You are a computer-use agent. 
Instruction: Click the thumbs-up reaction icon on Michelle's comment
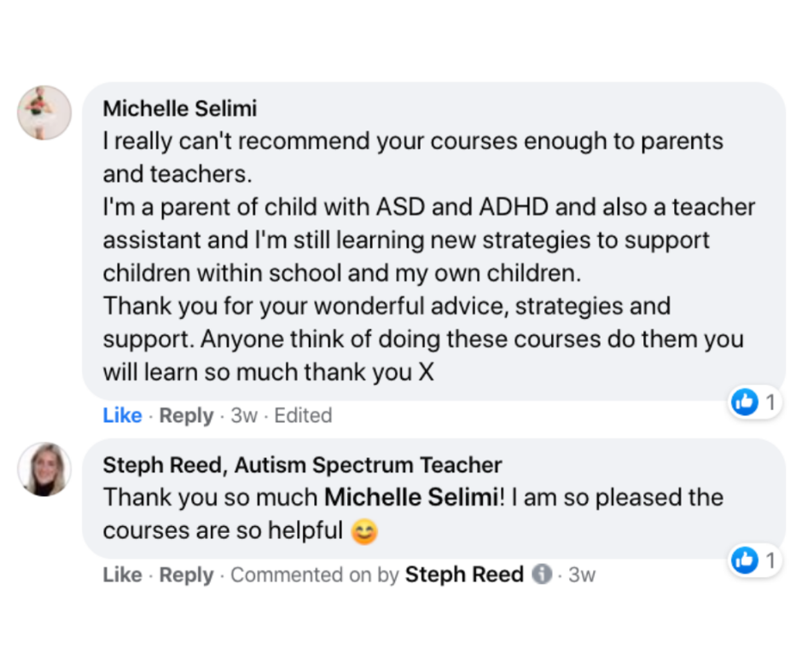coord(744,402)
